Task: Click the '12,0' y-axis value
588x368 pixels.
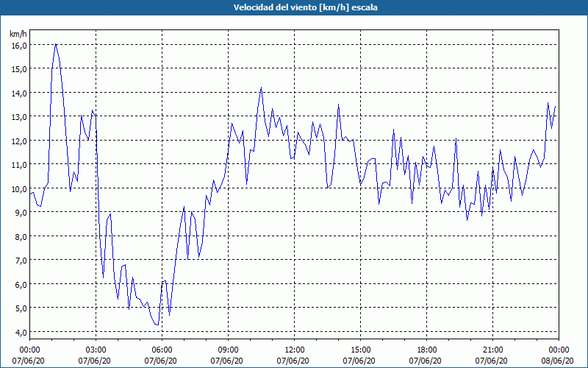Action: (x=19, y=141)
